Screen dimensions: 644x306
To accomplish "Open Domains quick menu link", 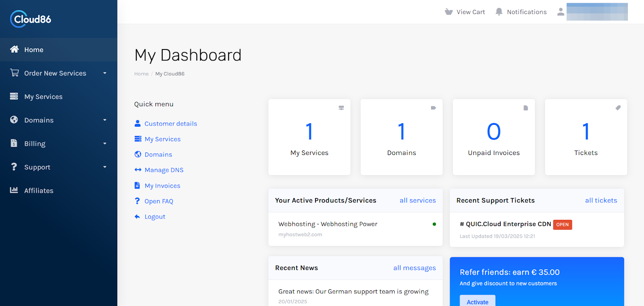I will [158, 155].
